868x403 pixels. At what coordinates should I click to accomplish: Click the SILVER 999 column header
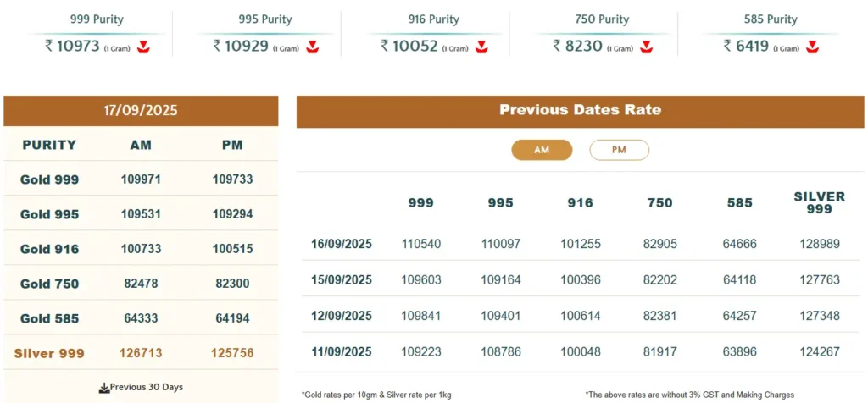tap(819, 202)
